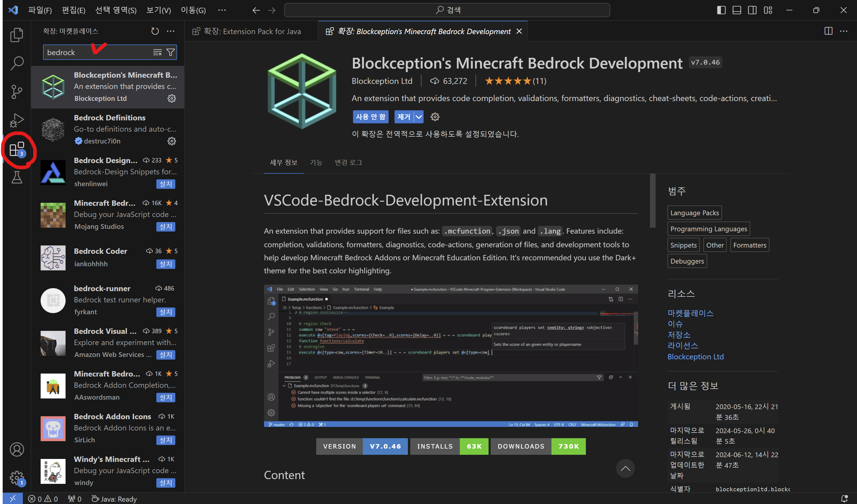Open the hidden menu items ellipsis
Image resolution: width=857 pixels, height=504 pixels.
[x=222, y=10]
